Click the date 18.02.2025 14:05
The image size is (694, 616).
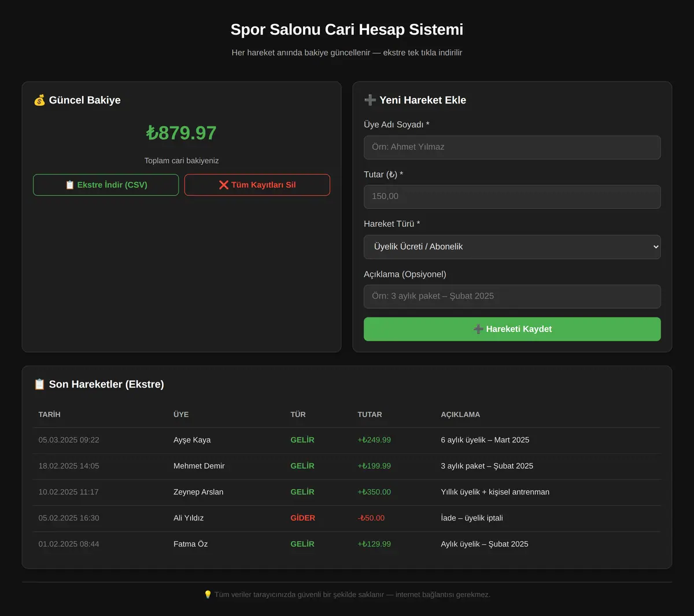click(x=69, y=466)
